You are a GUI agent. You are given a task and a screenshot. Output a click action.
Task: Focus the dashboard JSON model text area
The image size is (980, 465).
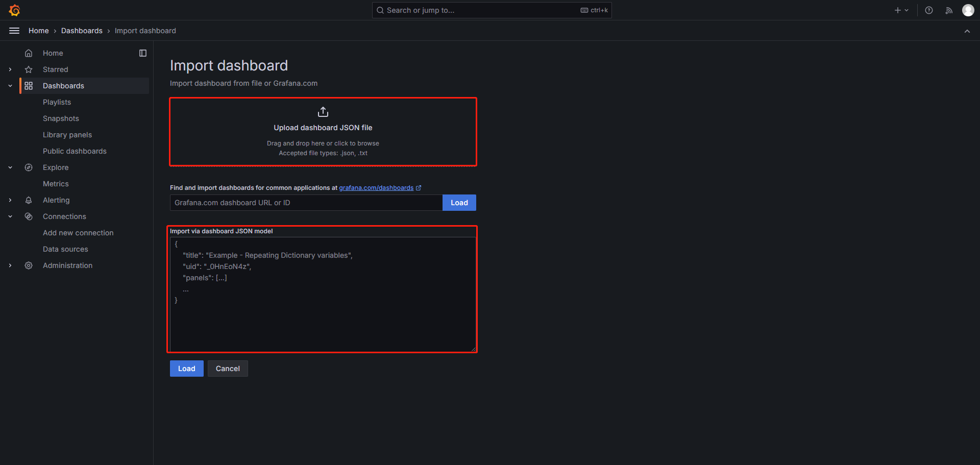(x=323, y=295)
